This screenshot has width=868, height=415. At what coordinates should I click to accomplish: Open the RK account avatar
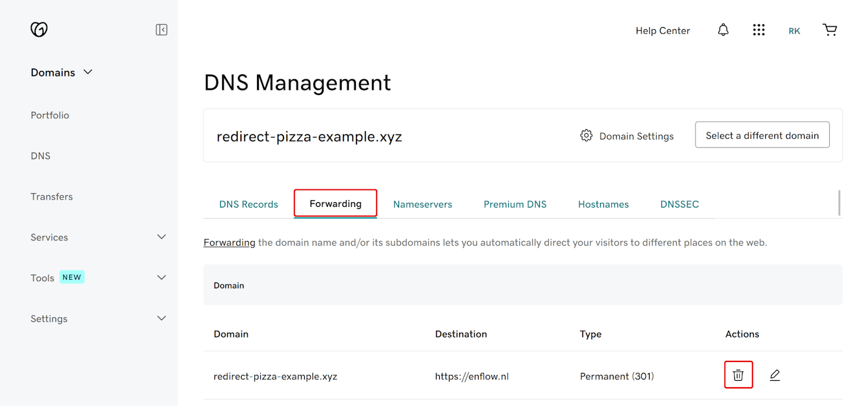(794, 31)
